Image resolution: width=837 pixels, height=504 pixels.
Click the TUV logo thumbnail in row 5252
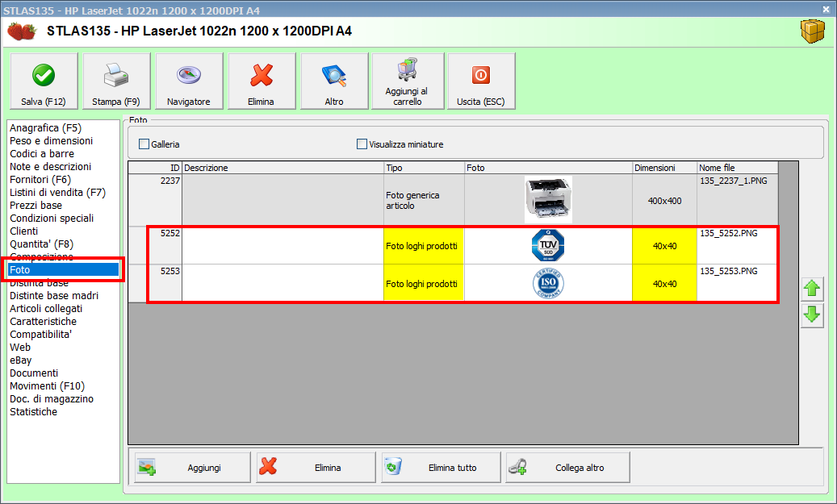tap(548, 245)
